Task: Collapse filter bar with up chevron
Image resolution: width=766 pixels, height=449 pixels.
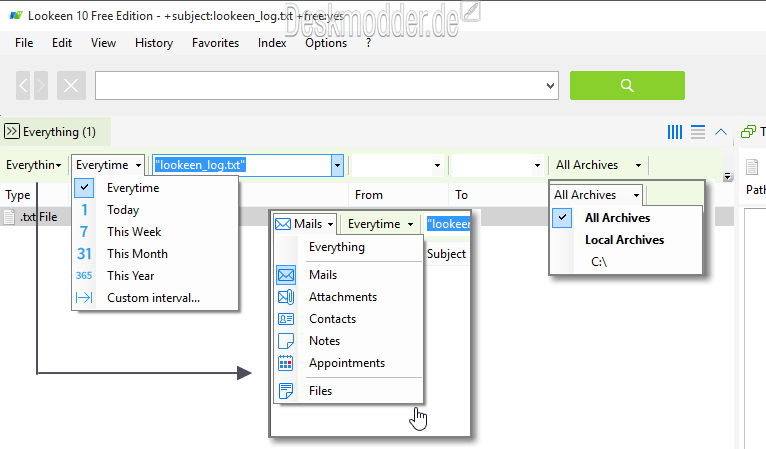Action: pyautogui.click(x=721, y=132)
